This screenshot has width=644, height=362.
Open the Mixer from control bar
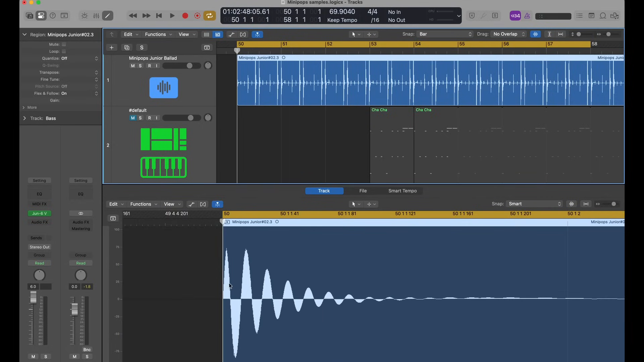(96, 16)
